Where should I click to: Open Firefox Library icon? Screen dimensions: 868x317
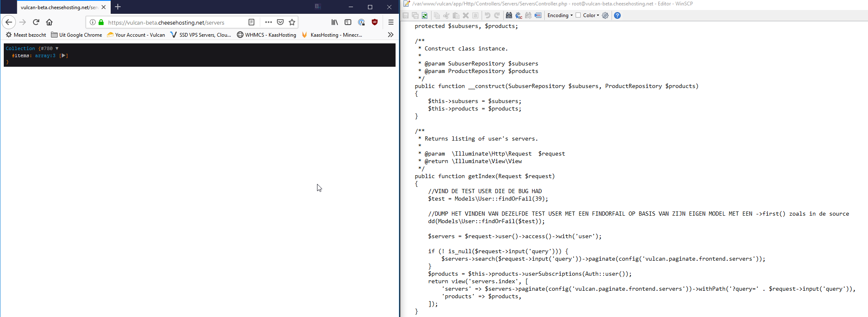point(335,22)
